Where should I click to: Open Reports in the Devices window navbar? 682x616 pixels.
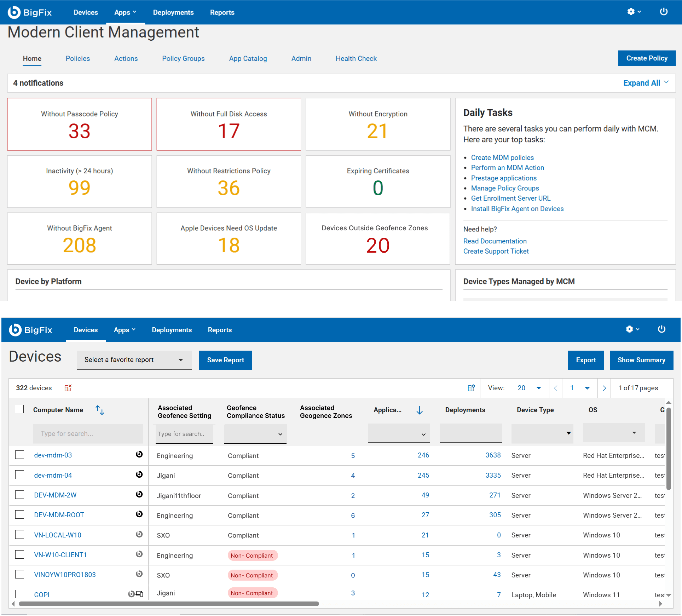click(220, 330)
